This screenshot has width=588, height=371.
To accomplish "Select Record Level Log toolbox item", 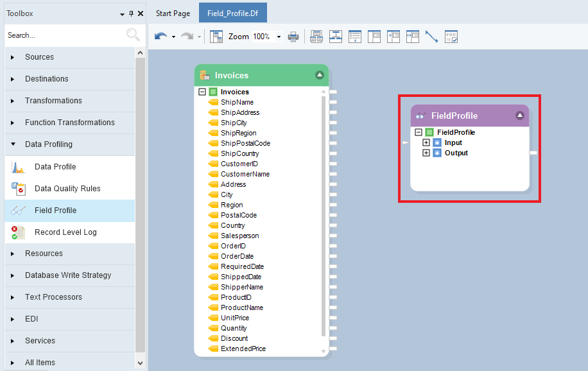I will coord(65,232).
